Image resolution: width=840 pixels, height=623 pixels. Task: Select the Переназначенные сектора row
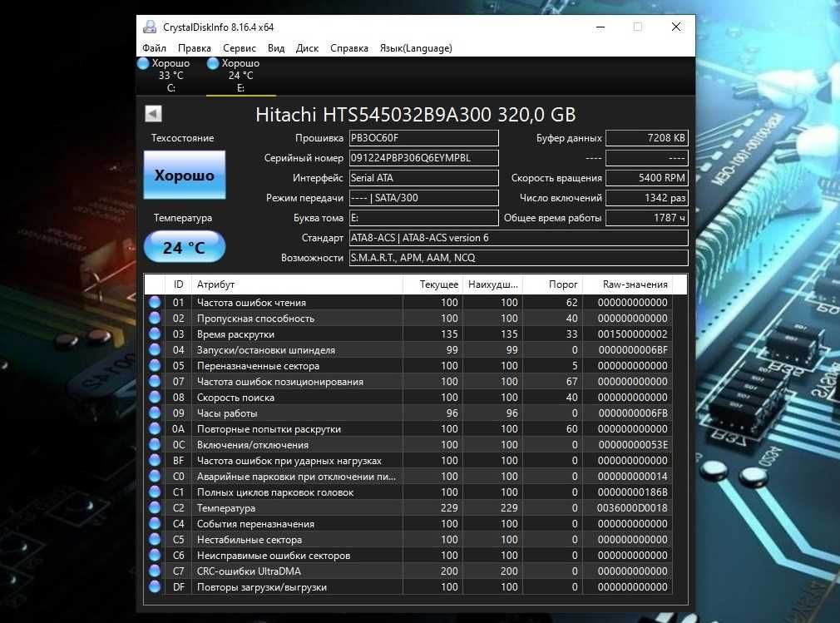pos(408,365)
